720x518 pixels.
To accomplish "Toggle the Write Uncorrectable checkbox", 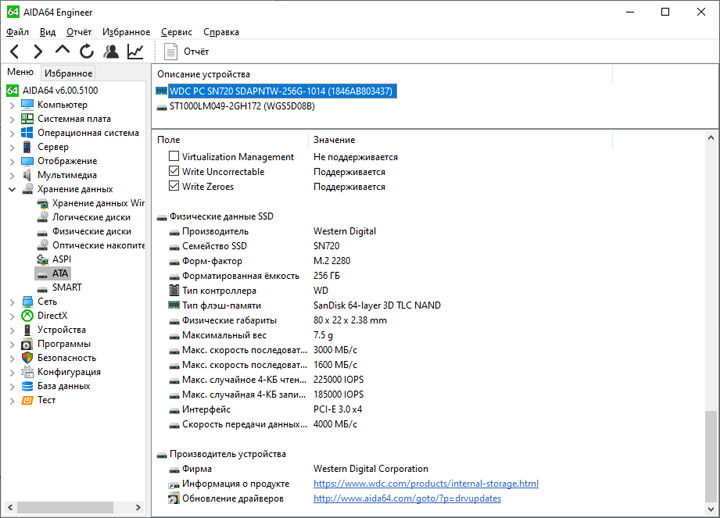I will pos(174,171).
